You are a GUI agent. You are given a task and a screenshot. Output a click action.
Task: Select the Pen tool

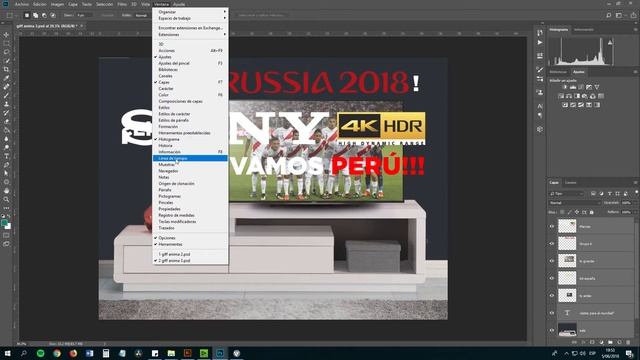coord(6,164)
